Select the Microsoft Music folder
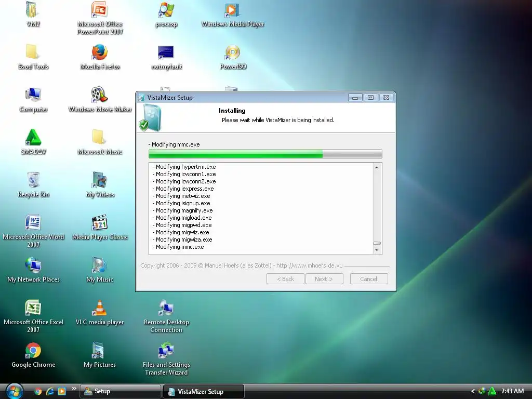The image size is (532, 399). point(100,142)
